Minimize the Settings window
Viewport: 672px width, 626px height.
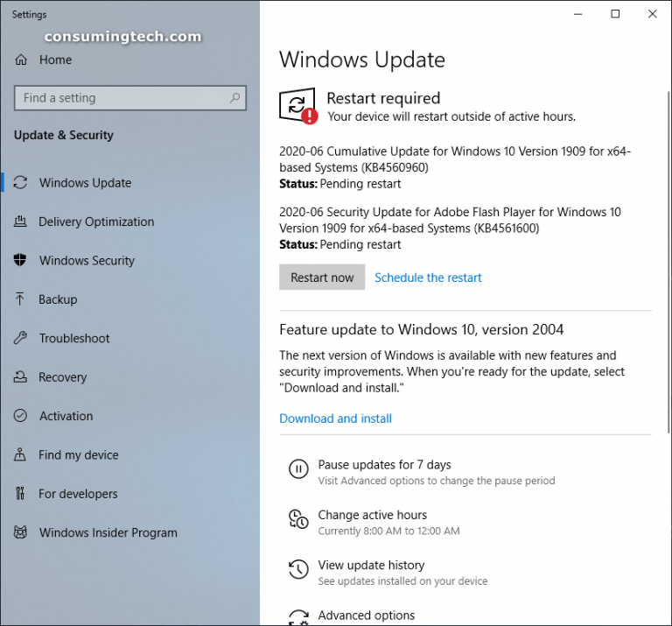[577, 14]
